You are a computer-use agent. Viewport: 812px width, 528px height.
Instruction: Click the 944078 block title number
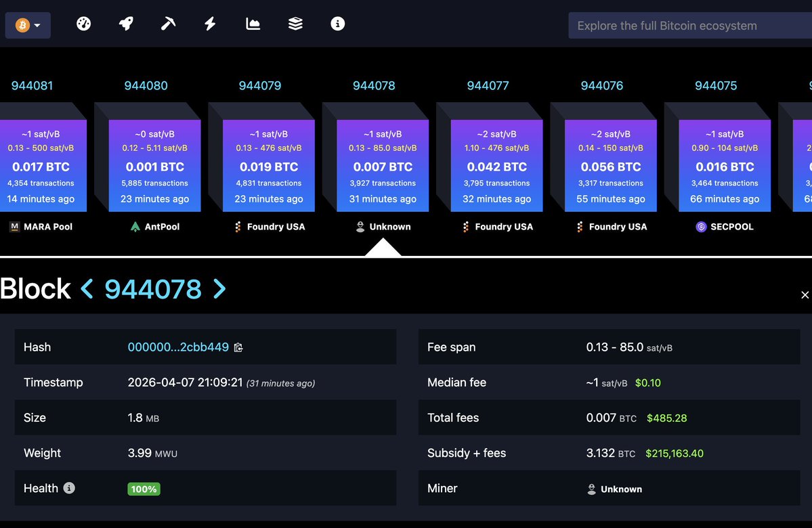[x=153, y=289]
